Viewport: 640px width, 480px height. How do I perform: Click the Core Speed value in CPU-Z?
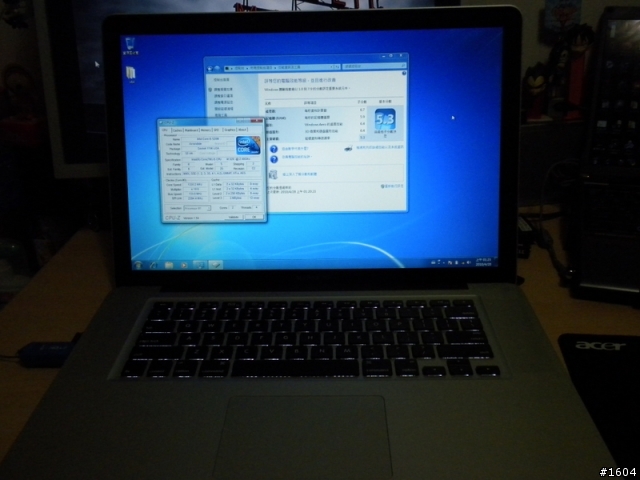click(195, 184)
